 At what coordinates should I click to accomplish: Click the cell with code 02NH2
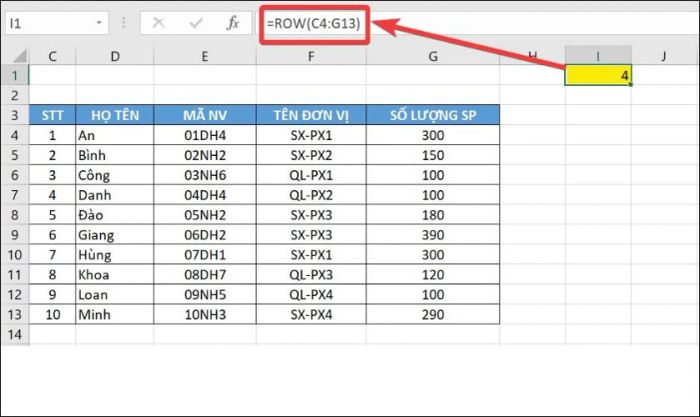205,155
